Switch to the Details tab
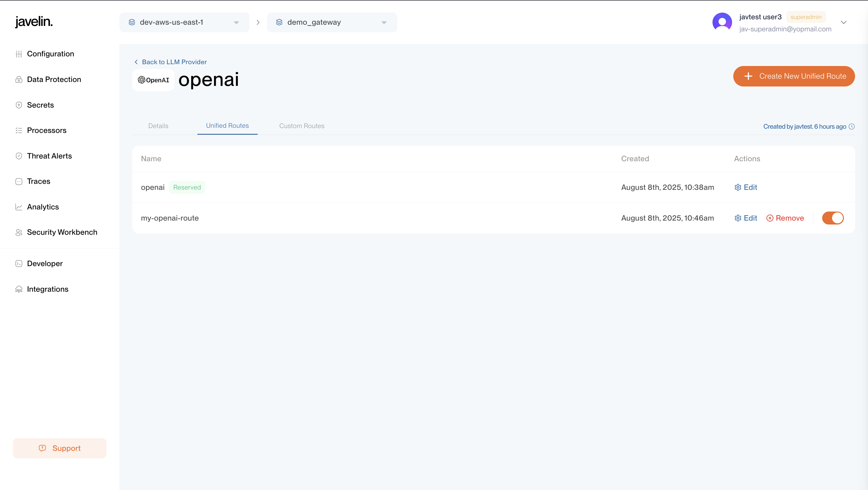 (x=158, y=126)
